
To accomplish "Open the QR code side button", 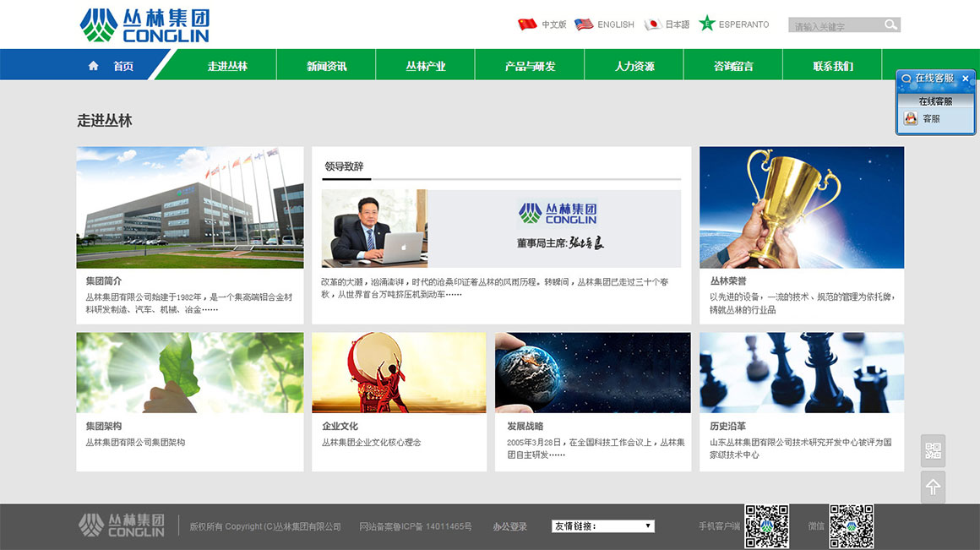I will pos(933,451).
